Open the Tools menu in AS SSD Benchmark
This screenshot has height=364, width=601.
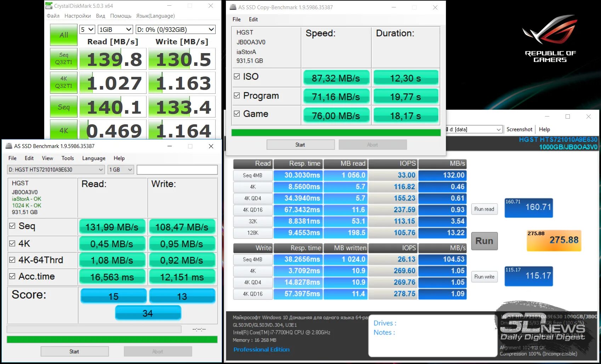pyautogui.click(x=68, y=158)
